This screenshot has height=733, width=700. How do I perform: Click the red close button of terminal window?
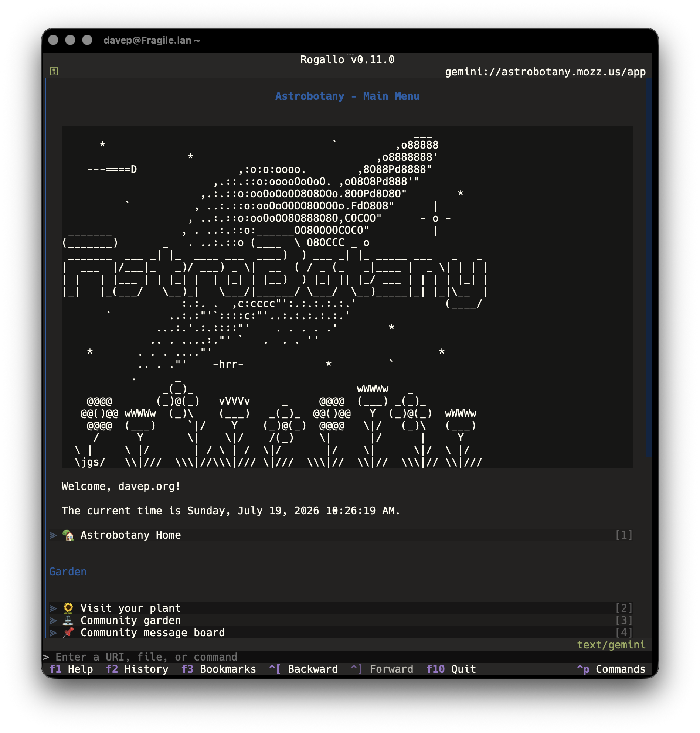tap(53, 40)
